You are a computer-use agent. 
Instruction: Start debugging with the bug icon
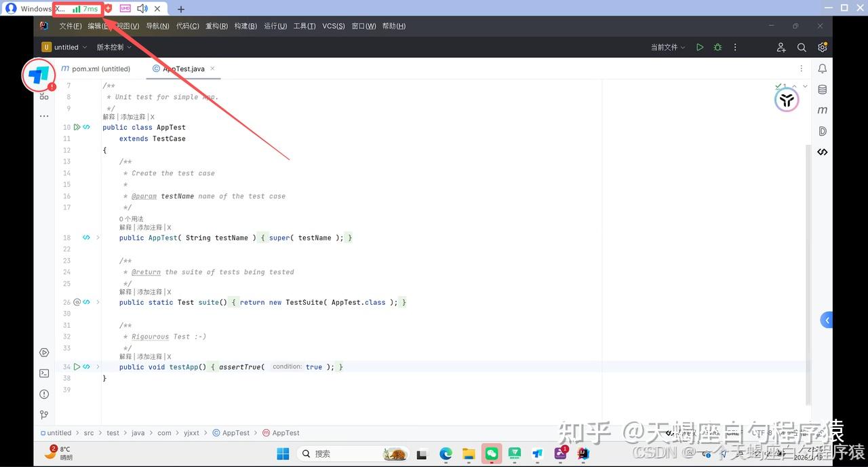click(x=717, y=48)
